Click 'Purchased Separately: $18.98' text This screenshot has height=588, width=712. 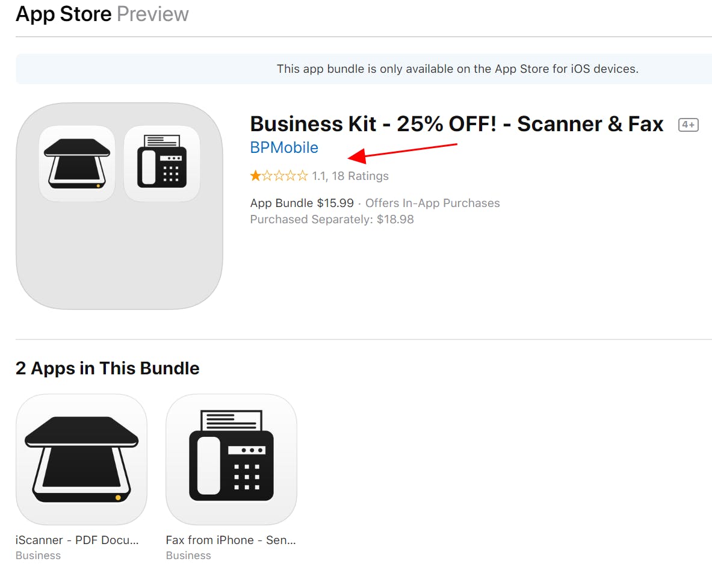332,219
